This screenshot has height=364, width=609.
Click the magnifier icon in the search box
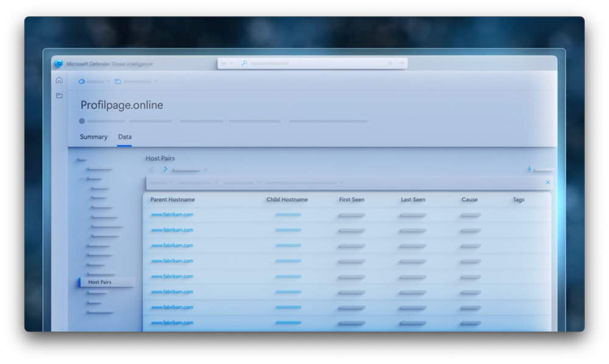click(x=244, y=63)
